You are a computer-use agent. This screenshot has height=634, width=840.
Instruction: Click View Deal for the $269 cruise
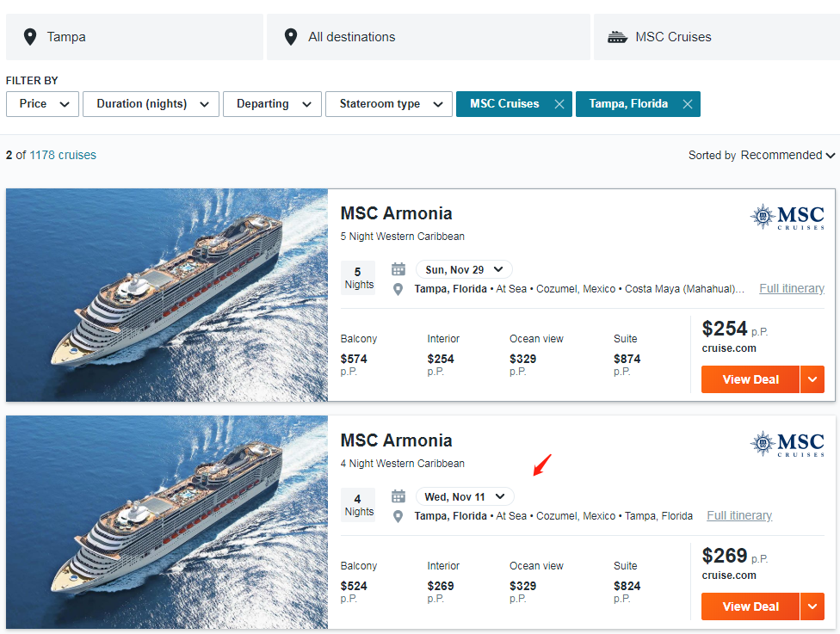tap(750, 606)
